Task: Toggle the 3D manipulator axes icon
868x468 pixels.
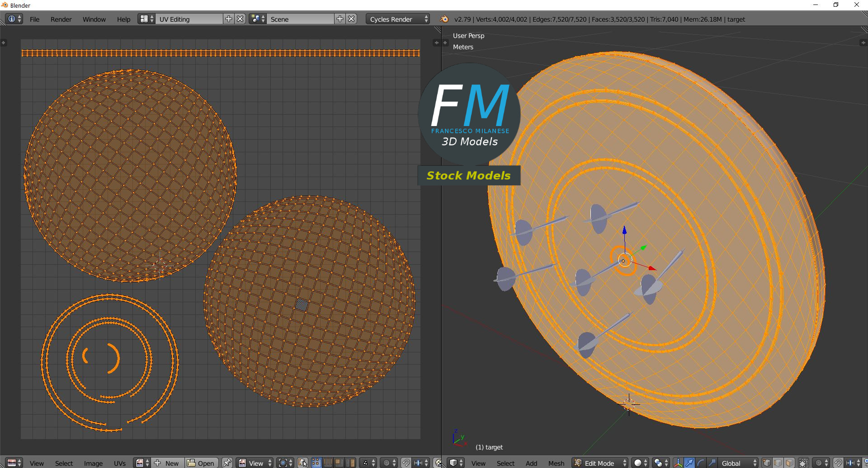Action: click(678, 463)
